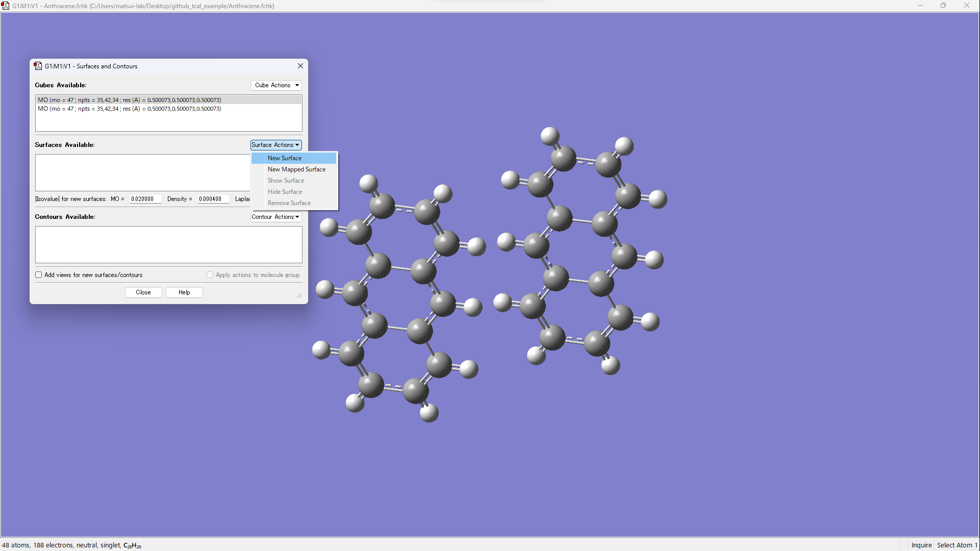
Task: Toggle Apply actions to molecule group
Action: pyautogui.click(x=210, y=275)
